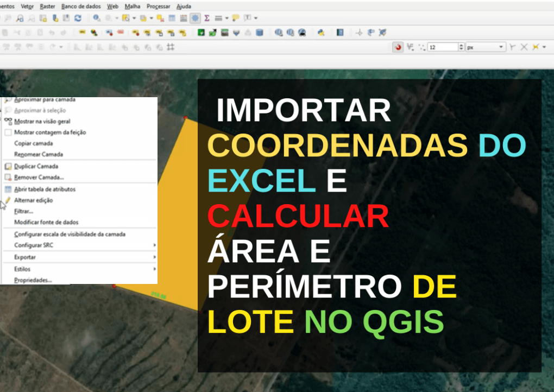Expand the Measure tool dropdown arrow
Viewport: 554px width, 392px height.
227,18
